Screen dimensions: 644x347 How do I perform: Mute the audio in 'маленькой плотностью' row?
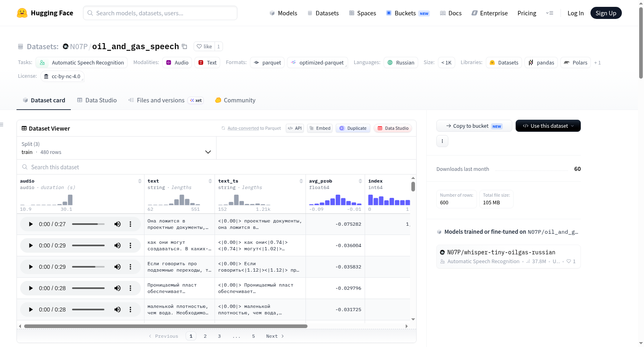tap(118, 310)
